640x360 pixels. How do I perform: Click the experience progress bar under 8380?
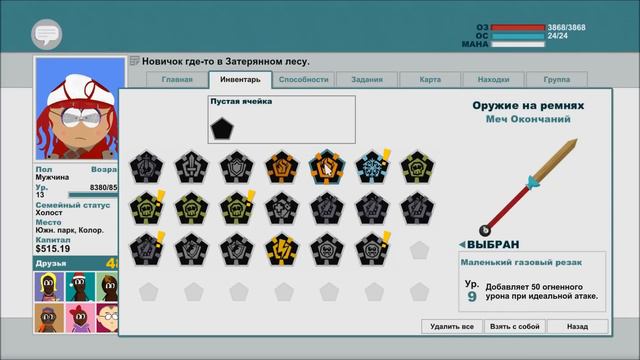point(93,195)
